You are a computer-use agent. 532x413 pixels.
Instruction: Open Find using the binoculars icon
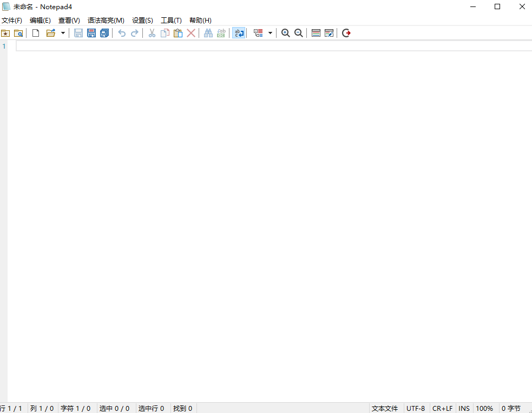click(208, 33)
